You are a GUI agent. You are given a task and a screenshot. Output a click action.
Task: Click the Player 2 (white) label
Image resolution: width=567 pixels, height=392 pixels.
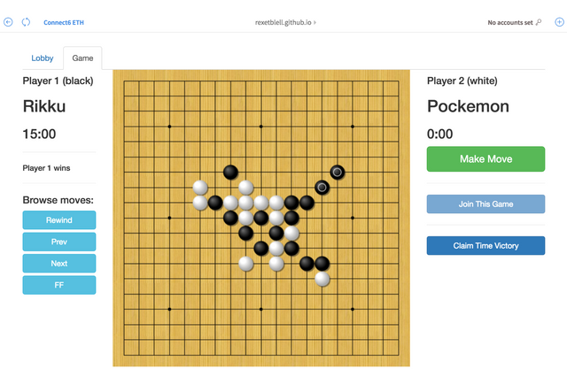coord(462,81)
